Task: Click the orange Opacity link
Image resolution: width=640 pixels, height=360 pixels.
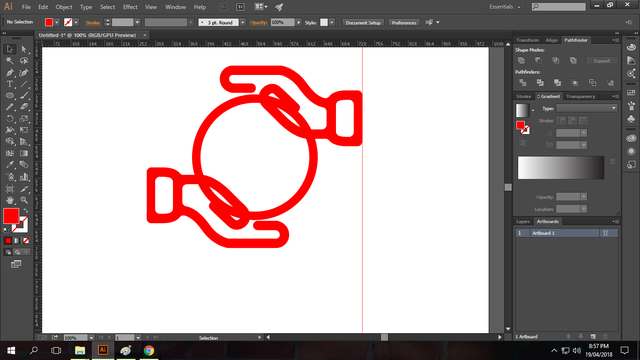Action: [x=258, y=22]
